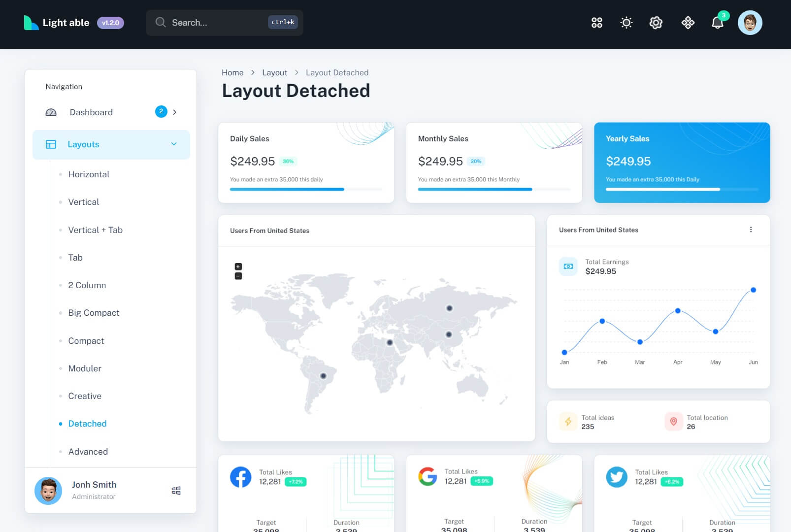Zoom in on the world map
The width and height of the screenshot is (791, 532).
click(x=238, y=266)
